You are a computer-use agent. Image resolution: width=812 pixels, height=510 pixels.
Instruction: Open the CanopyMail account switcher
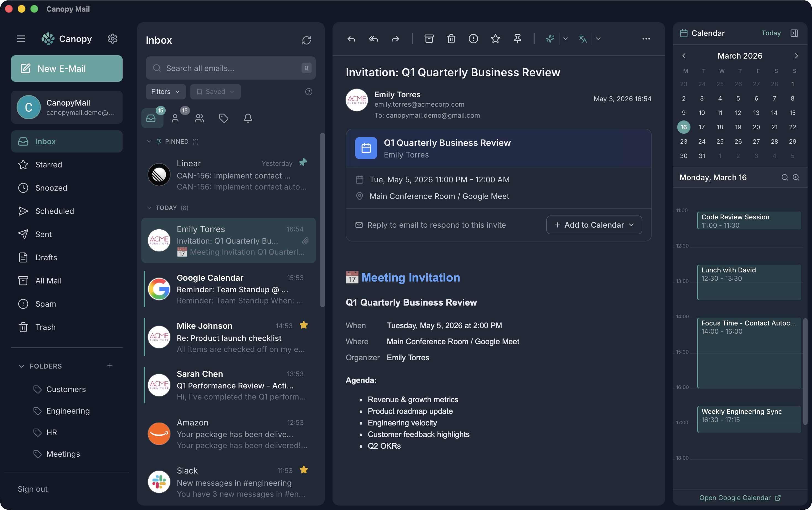pyautogui.click(x=67, y=107)
